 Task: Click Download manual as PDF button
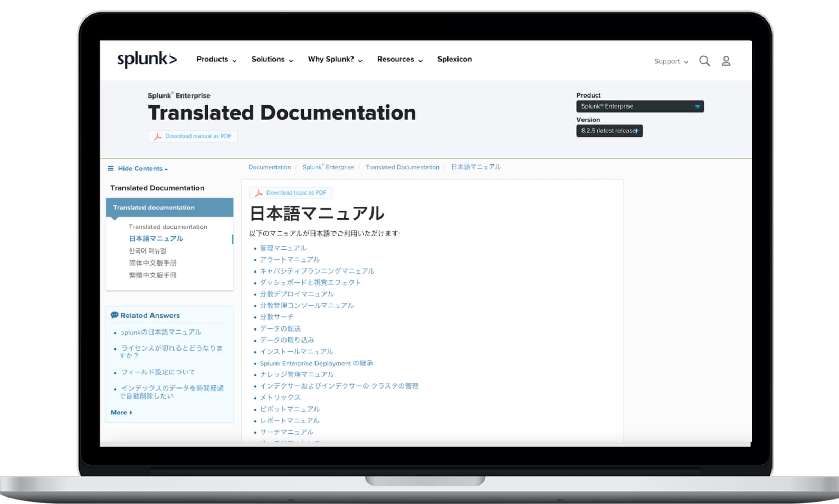(193, 136)
